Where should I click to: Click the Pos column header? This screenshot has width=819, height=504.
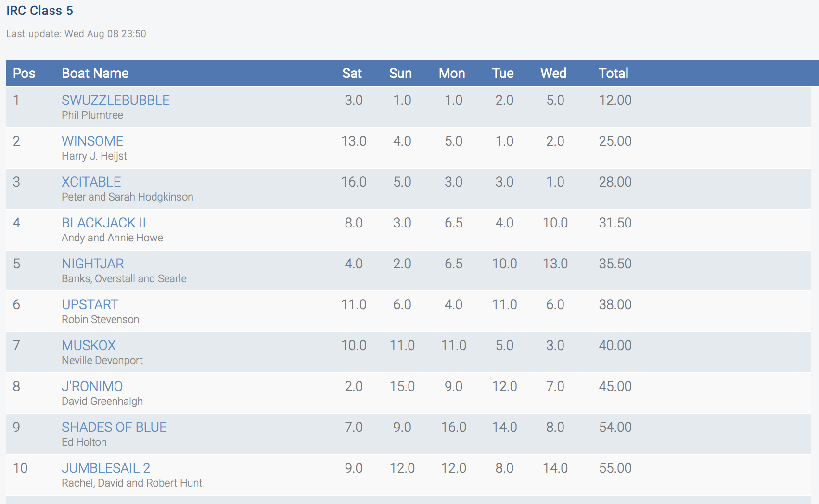click(24, 73)
